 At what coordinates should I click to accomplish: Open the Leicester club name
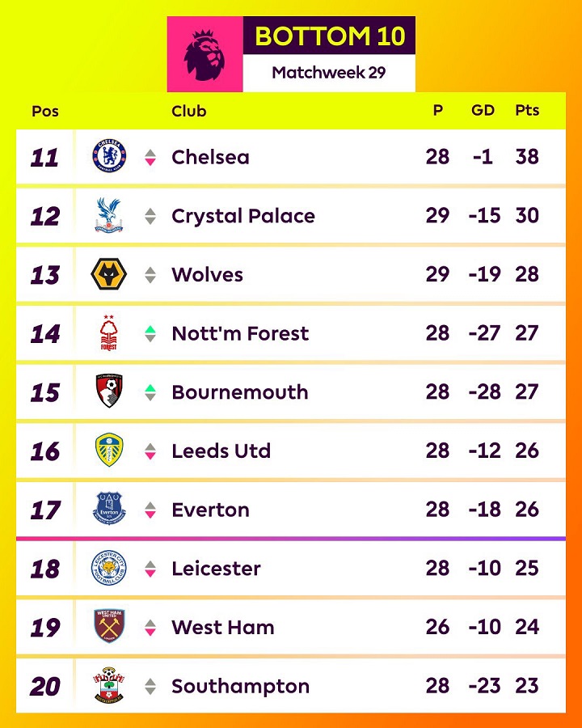tap(217, 569)
